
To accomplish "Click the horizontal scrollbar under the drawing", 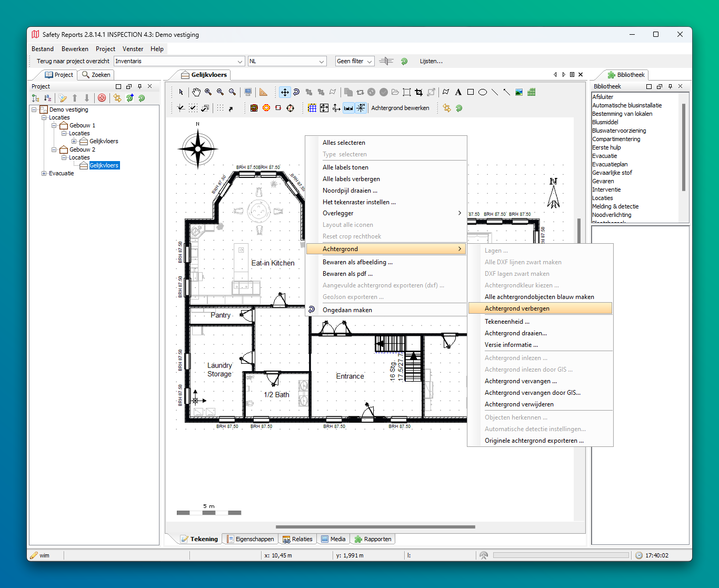I will pyautogui.click(x=375, y=526).
